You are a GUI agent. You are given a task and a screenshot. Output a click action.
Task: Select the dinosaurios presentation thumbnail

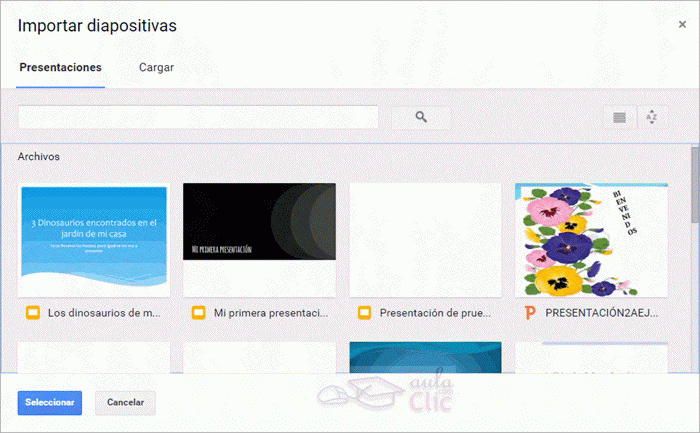pos(94,239)
